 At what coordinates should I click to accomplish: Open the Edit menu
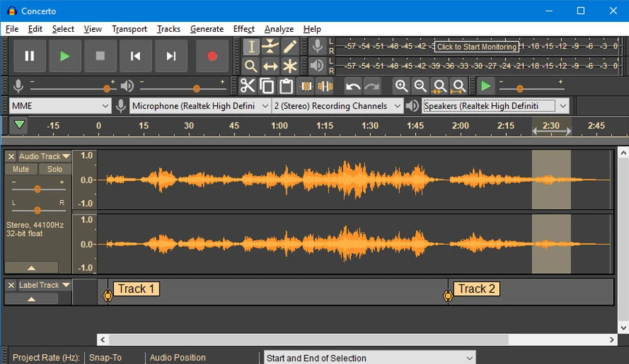click(35, 29)
